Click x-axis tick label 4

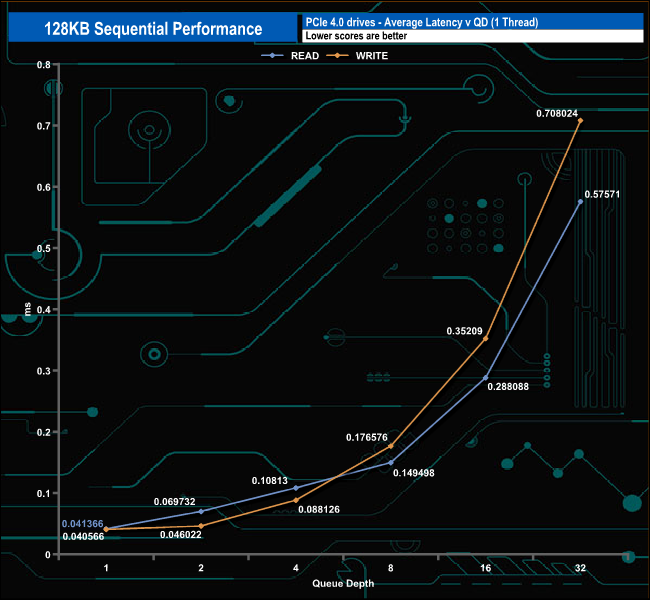tap(296, 568)
